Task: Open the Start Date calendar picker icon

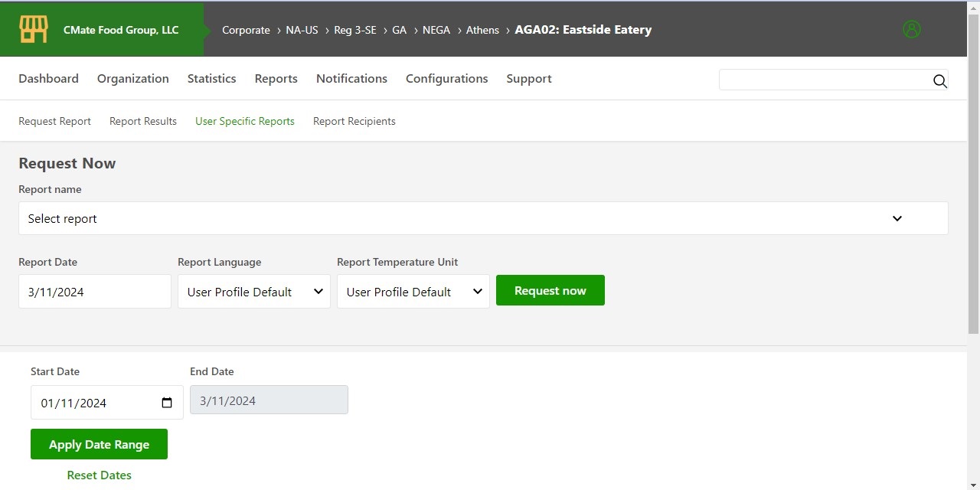Action: [x=167, y=403]
